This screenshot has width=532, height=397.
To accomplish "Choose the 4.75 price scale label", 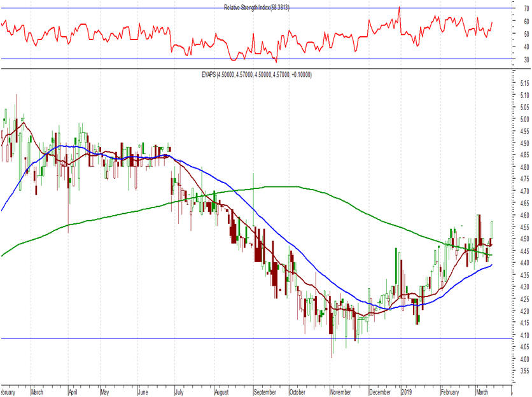I will (524, 179).
